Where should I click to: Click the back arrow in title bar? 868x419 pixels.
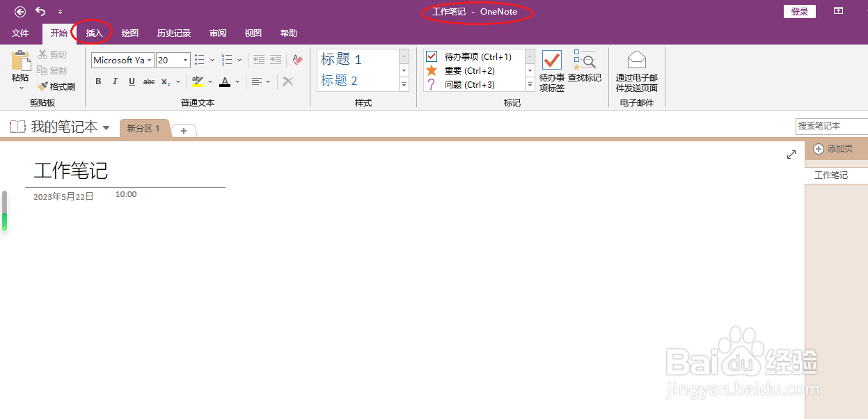20,11
